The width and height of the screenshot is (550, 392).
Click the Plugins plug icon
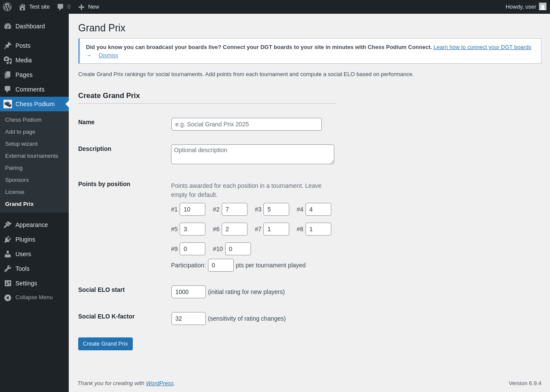tap(8, 239)
